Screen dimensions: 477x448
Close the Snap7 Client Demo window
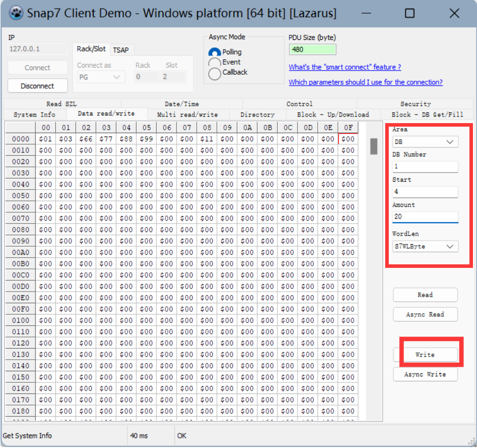coord(454,13)
